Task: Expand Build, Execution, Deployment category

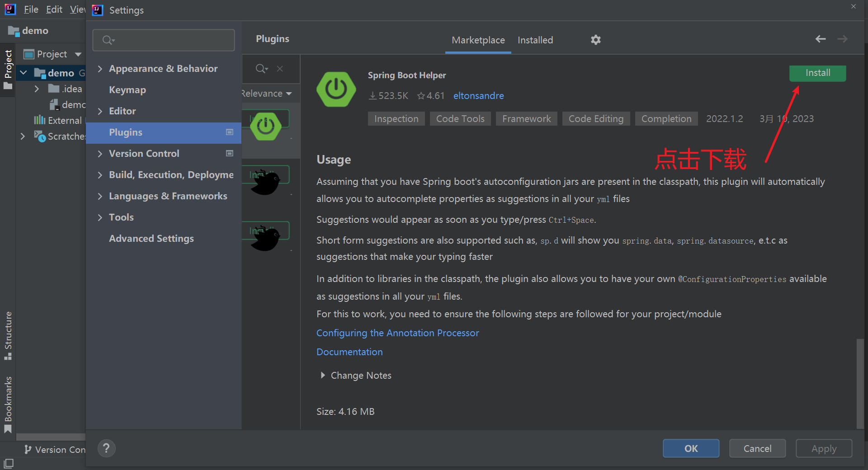Action: pos(100,175)
